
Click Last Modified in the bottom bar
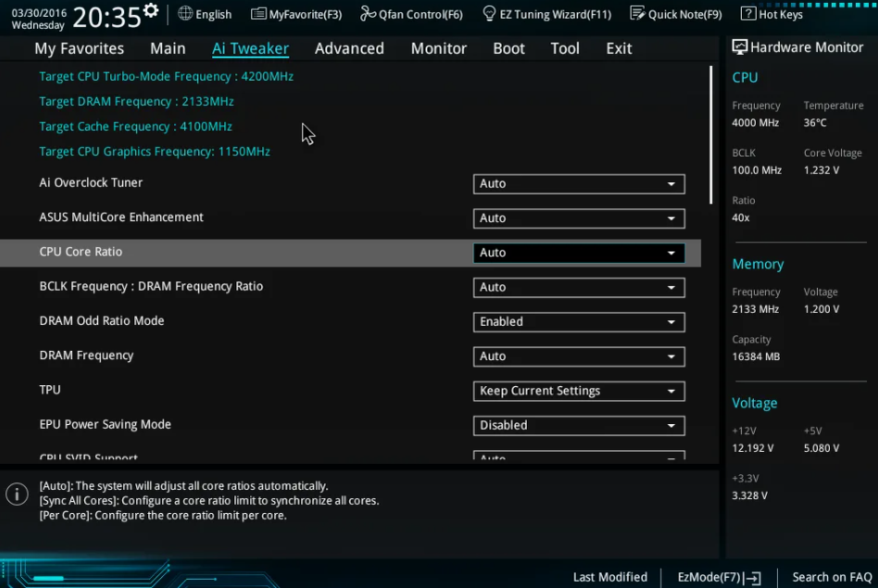[x=609, y=576]
